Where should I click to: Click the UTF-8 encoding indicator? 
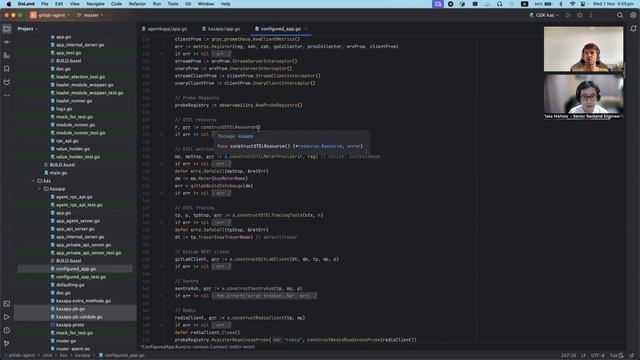[x=598, y=355]
